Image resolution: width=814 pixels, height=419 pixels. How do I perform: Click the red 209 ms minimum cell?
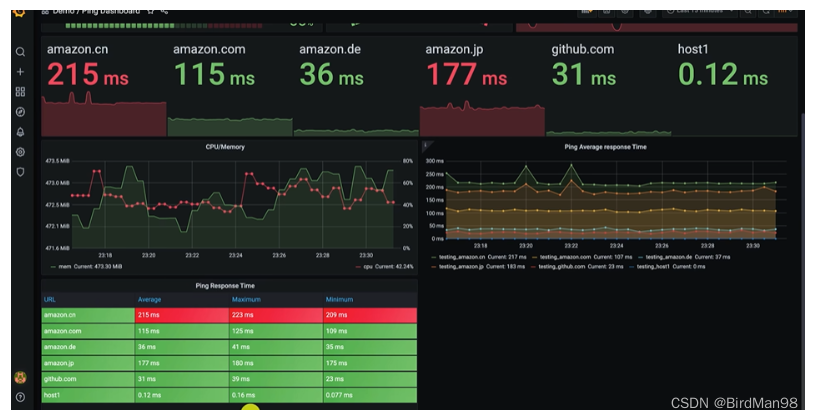coord(370,315)
